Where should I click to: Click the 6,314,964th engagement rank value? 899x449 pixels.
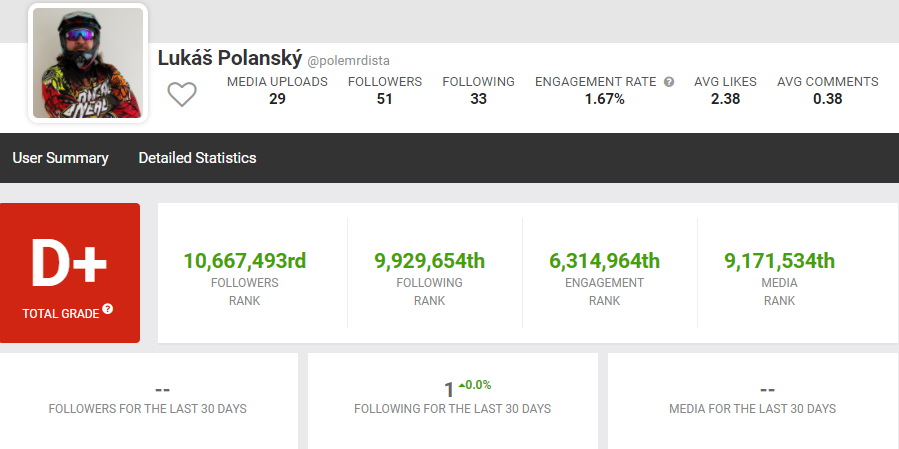[604, 261]
